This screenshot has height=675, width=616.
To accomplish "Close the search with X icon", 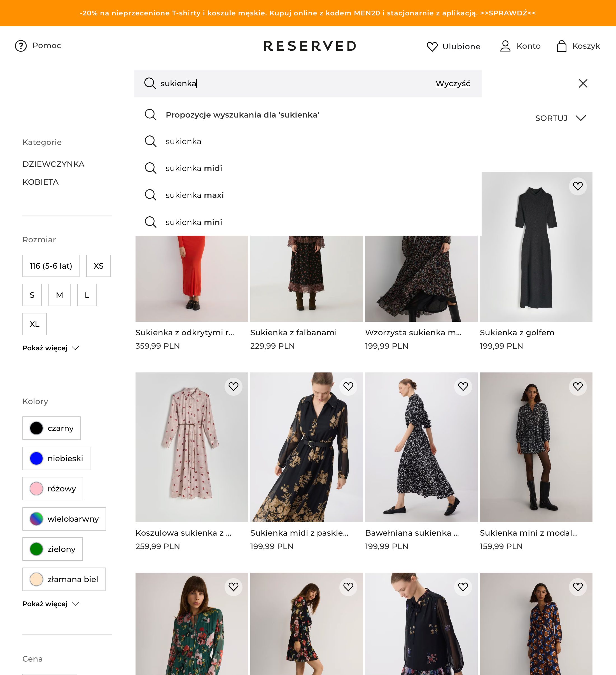I will tap(583, 83).
